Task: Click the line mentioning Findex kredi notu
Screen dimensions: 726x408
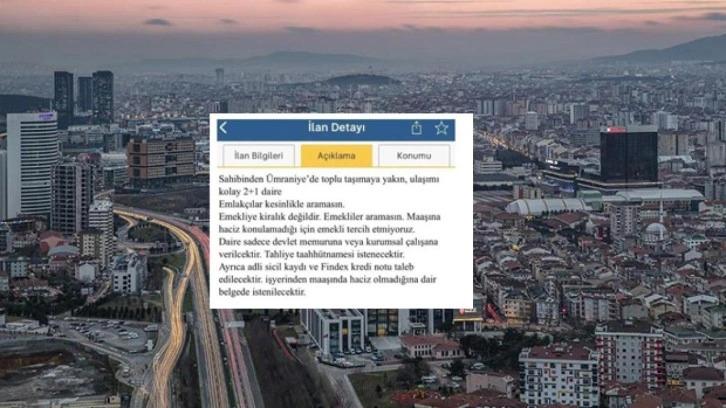Action: point(316,267)
